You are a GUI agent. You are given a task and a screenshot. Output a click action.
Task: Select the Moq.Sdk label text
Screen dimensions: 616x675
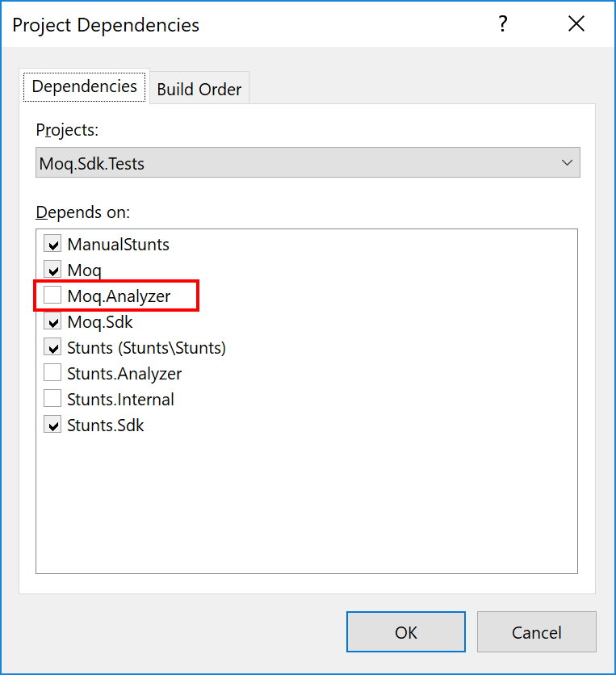pos(100,322)
